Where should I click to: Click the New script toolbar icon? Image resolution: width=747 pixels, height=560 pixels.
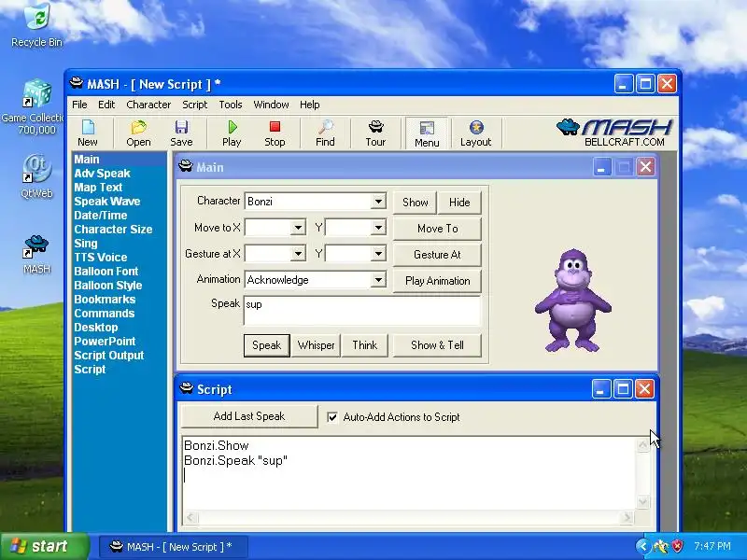pyautogui.click(x=88, y=133)
